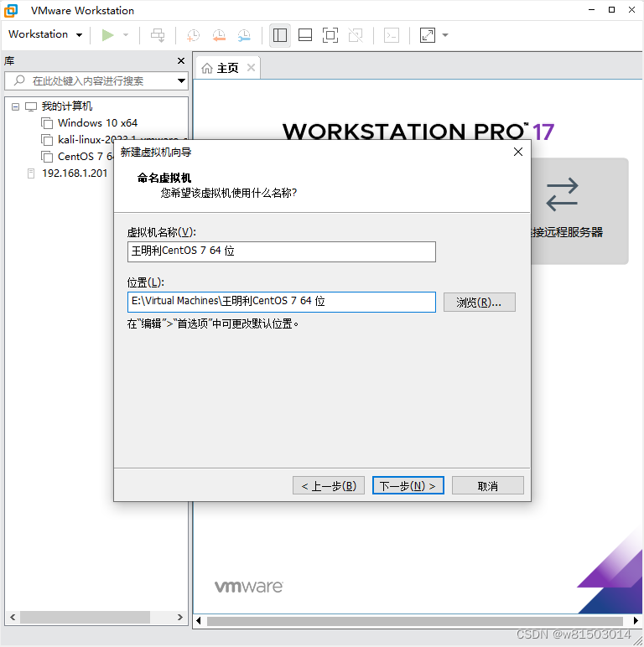Open the power options dropdown arrow
Viewport: 644px width, 647px height.
pyautogui.click(x=126, y=35)
